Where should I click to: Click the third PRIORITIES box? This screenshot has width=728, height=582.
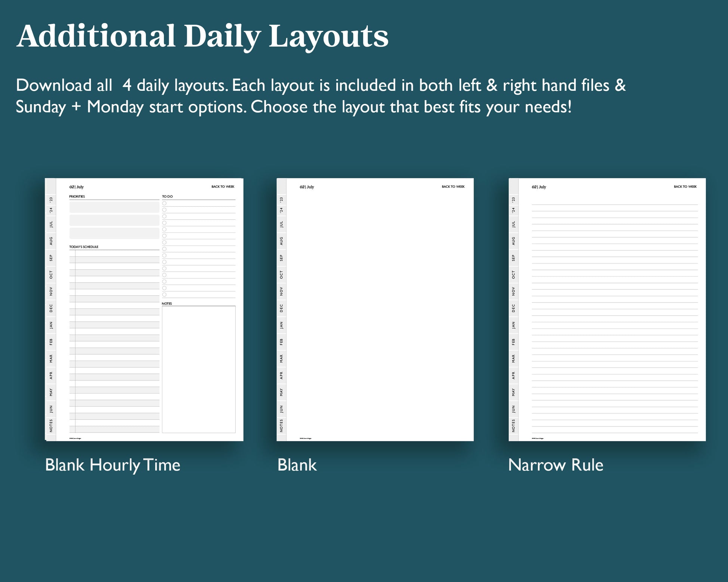click(x=114, y=233)
